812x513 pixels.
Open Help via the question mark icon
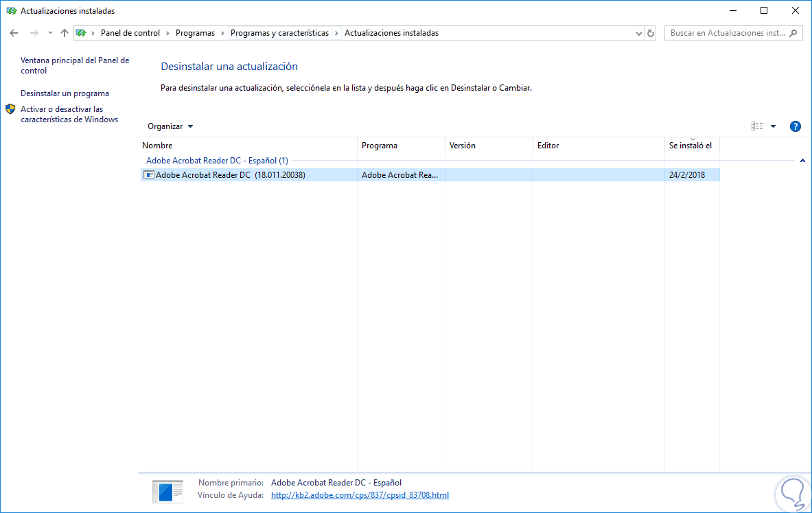(x=795, y=126)
